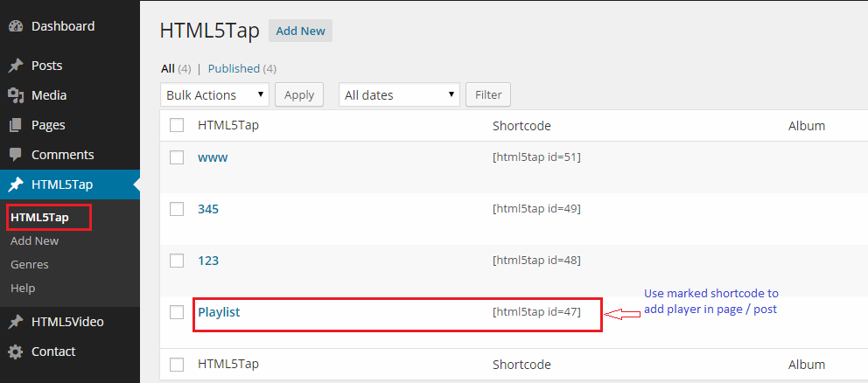Open the Bulk Actions dropdown
Viewport: 868px width, 383px height.
click(214, 94)
